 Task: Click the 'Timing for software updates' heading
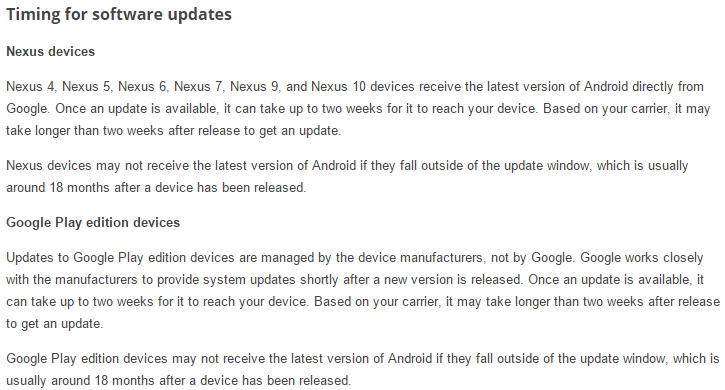pos(119,14)
